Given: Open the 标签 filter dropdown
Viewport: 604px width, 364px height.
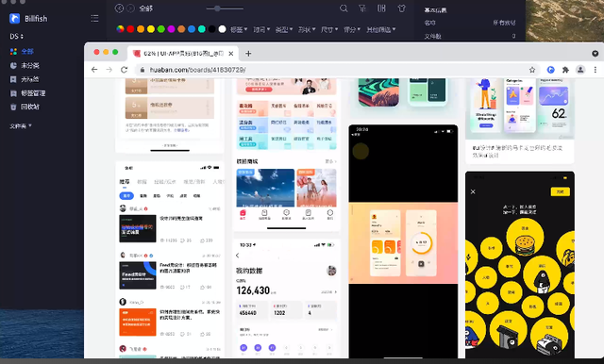Looking at the screenshot, I should (239, 29).
